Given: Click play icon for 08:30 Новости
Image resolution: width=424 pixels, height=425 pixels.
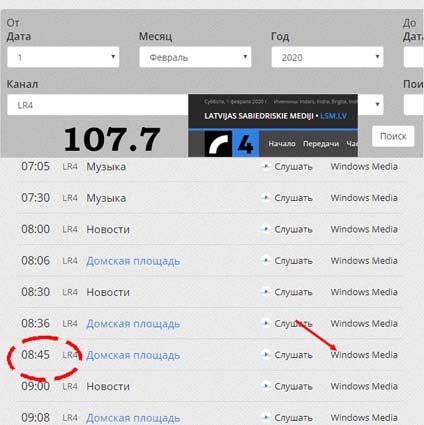Looking at the screenshot, I should click(x=266, y=292).
